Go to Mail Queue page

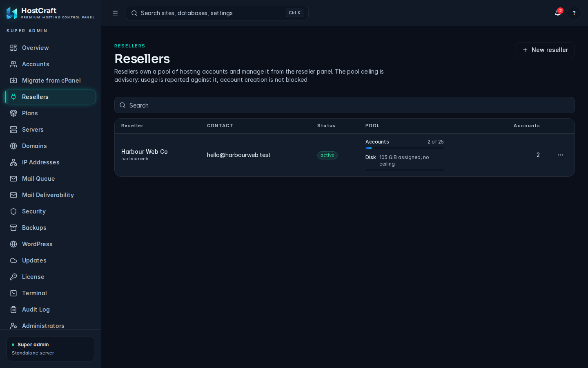[x=50, y=179]
